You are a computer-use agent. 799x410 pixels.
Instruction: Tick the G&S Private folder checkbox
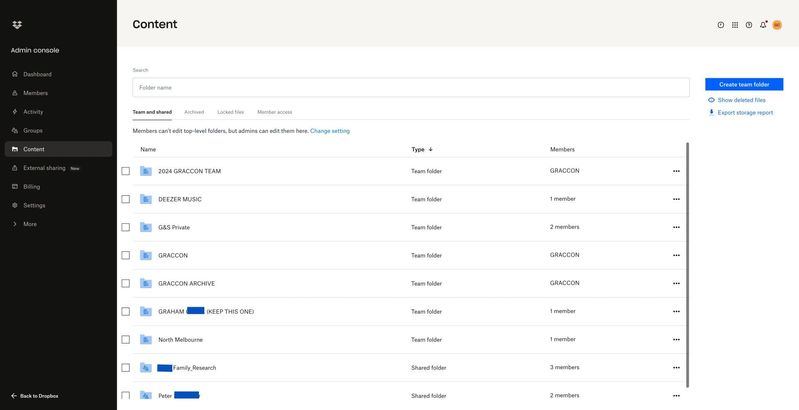[125, 227]
